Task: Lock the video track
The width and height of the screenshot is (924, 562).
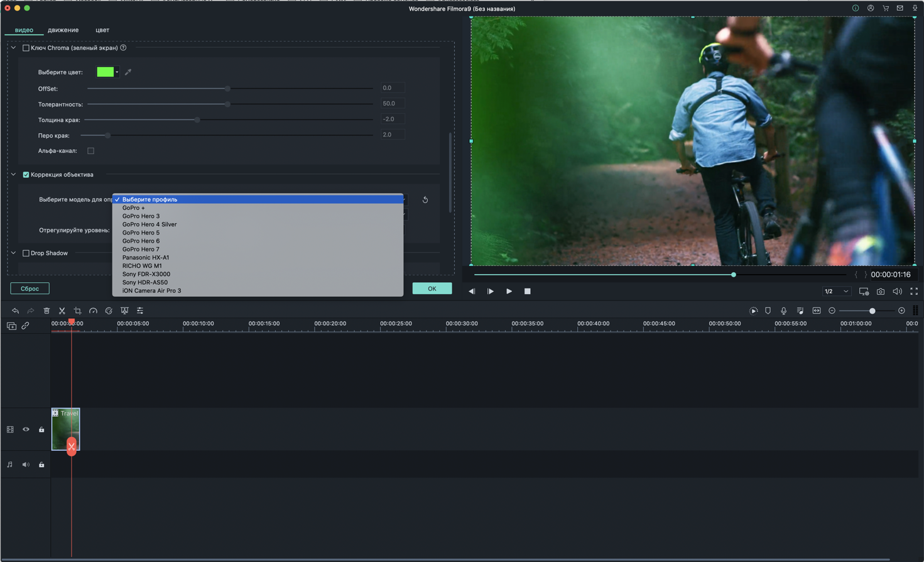Action: [x=41, y=429]
